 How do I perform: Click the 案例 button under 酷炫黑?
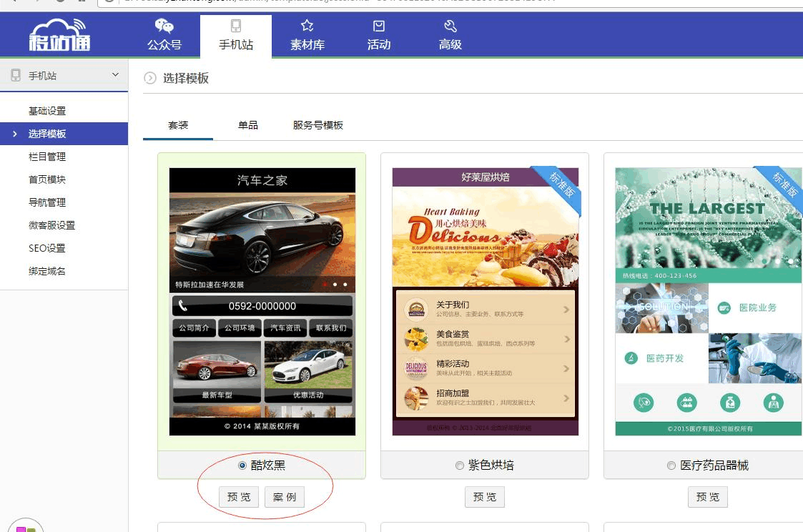(285, 497)
